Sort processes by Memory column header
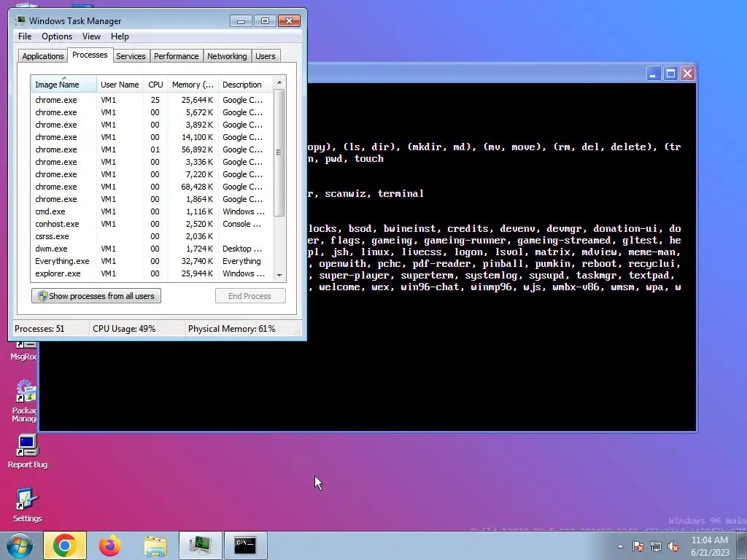The width and height of the screenshot is (747, 560). [193, 85]
